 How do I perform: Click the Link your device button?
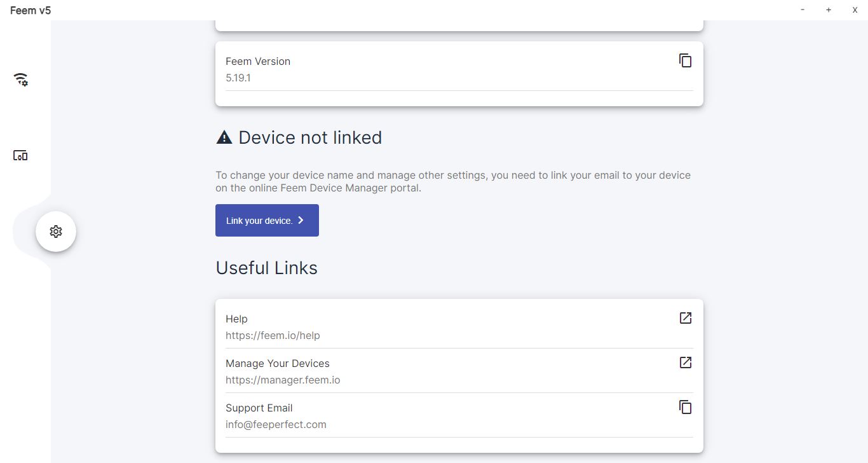click(x=267, y=220)
